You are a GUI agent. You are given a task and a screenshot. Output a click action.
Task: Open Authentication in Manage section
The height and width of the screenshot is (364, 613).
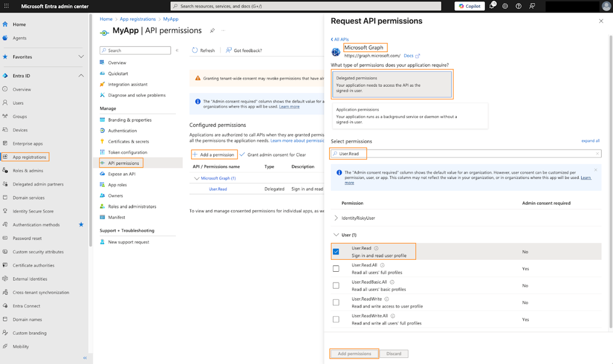point(122,131)
